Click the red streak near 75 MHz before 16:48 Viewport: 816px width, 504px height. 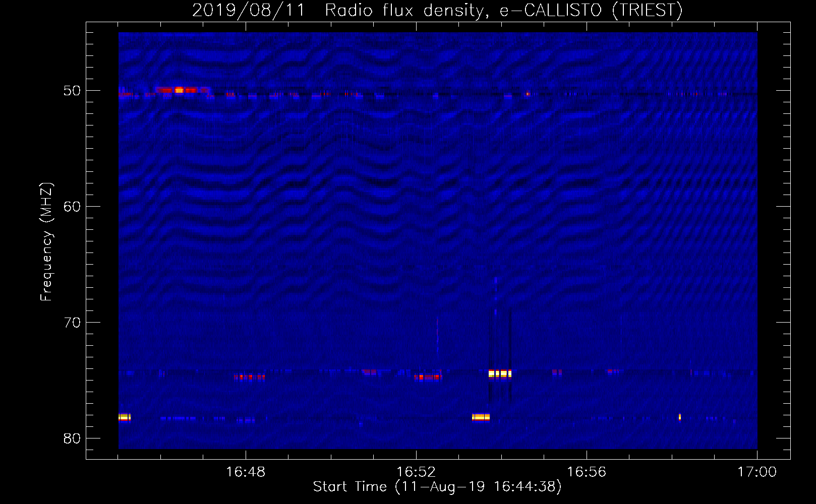click(250, 376)
